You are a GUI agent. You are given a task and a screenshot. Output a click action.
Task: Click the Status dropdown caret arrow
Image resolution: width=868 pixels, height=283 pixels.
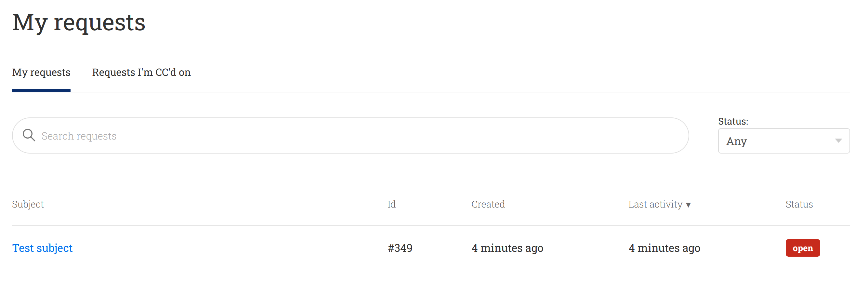pos(838,141)
